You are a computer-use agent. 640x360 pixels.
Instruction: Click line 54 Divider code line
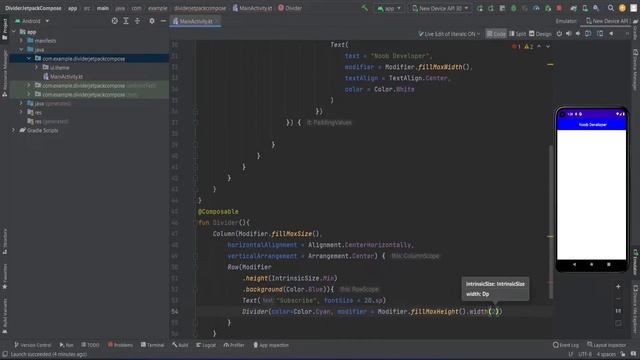tap(372, 311)
